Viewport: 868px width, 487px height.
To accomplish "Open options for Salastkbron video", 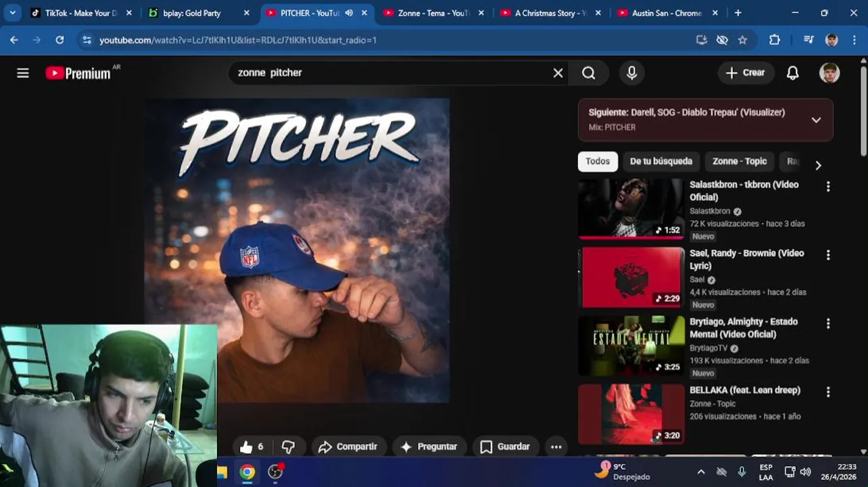I will coord(828,187).
